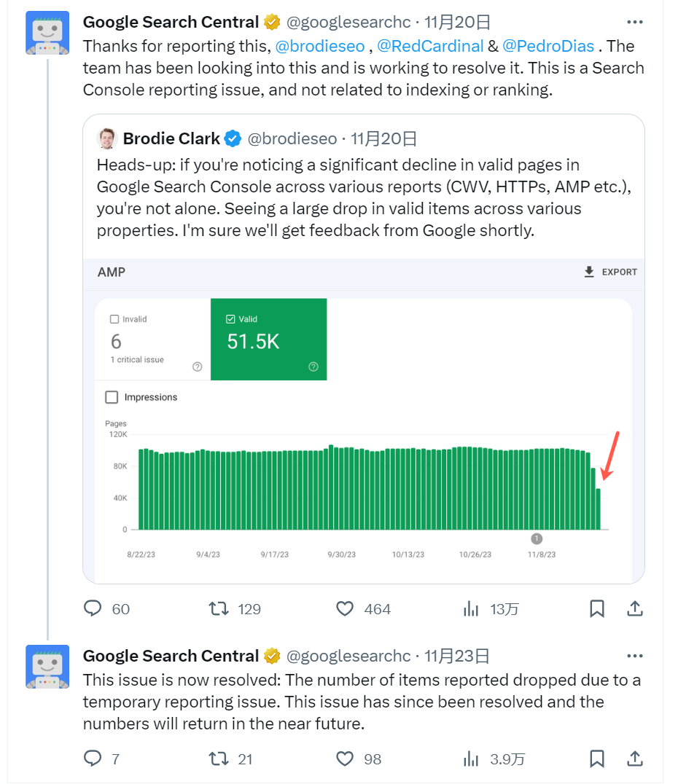Image resolution: width=678 pixels, height=784 pixels.
Task: Reply to the first Google Search Central tweet
Action: click(93, 608)
